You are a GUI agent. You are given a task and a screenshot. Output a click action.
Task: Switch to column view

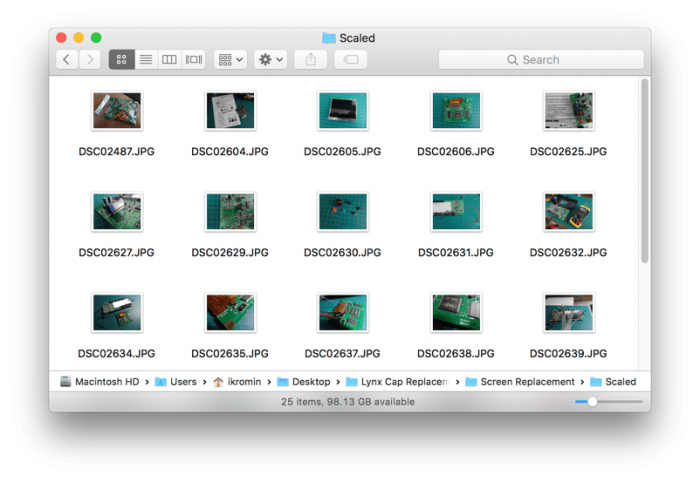point(169,59)
